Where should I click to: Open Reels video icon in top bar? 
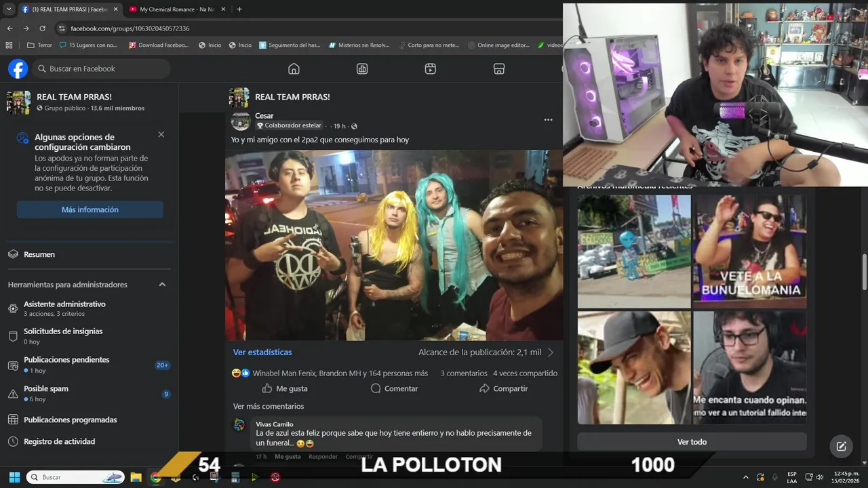click(x=430, y=68)
